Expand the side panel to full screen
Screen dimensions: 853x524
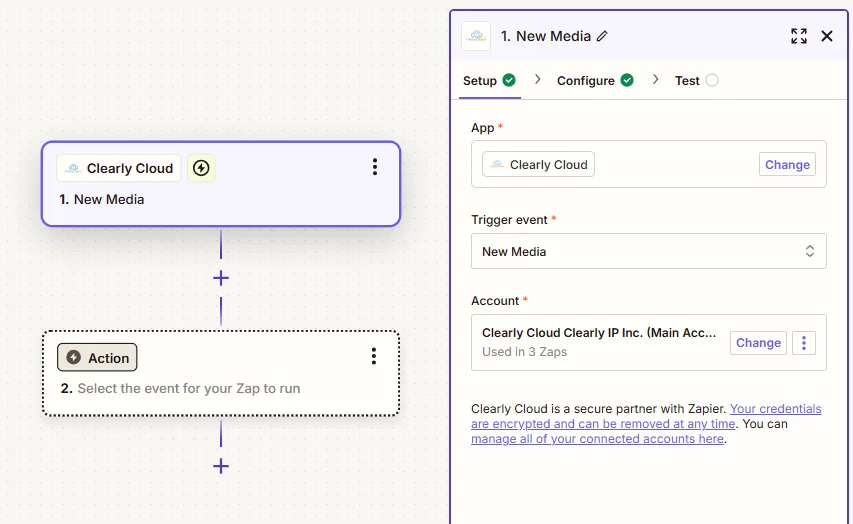pos(799,36)
